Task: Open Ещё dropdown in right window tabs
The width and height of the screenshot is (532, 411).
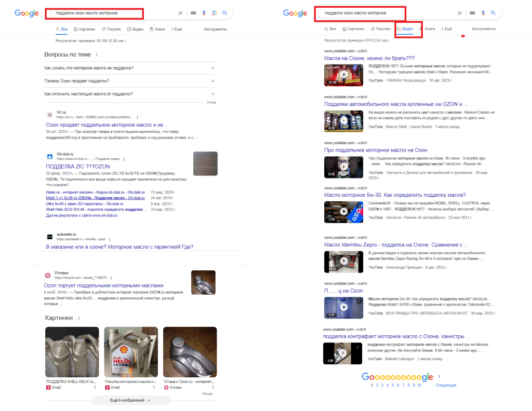Action: 447,29
